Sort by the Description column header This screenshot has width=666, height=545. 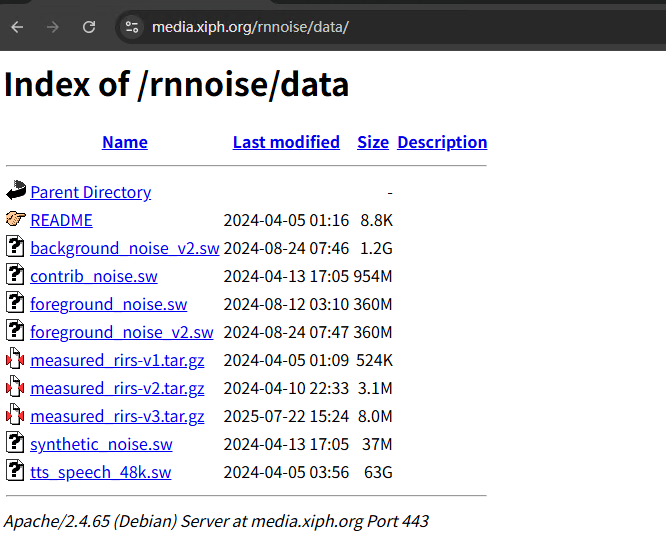(x=442, y=142)
